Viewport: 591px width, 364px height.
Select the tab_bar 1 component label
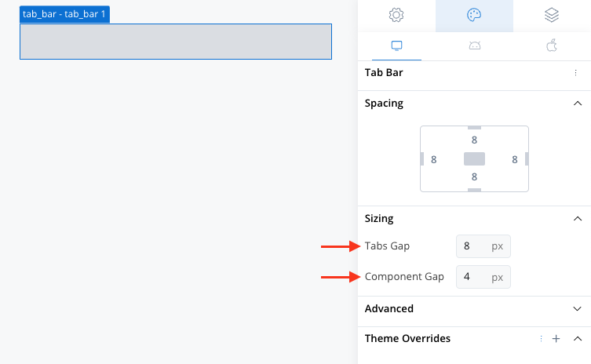(64, 14)
